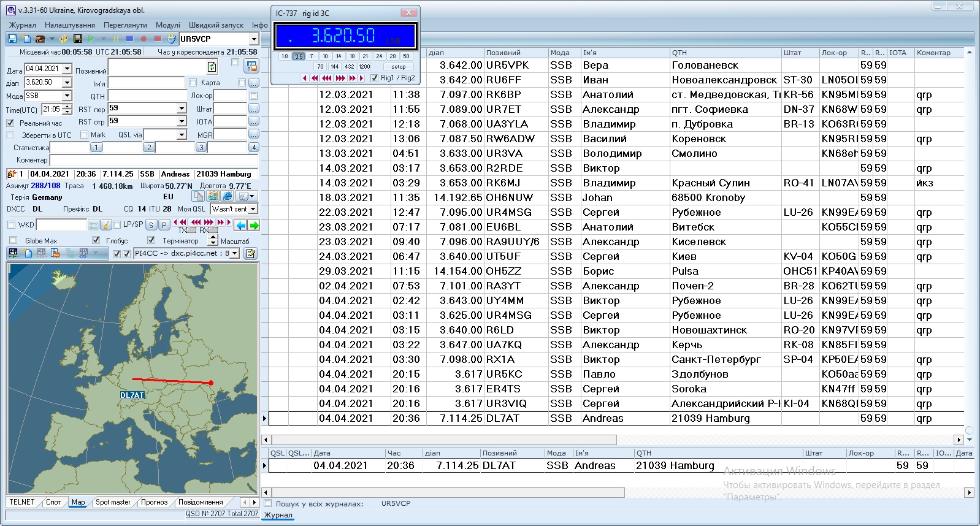
Task: Click the notepad edit icon beside cluster list
Action: click(x=250, y=253)
